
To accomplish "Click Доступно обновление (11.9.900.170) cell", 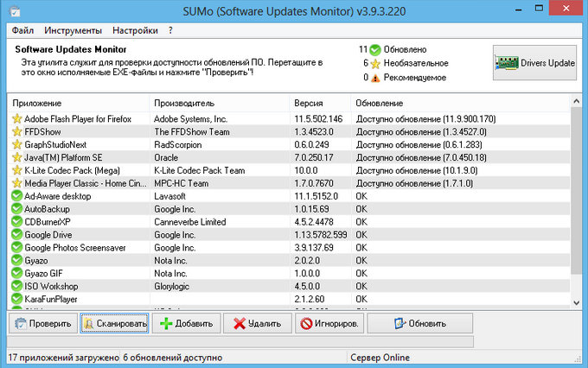I will [426, 119].
